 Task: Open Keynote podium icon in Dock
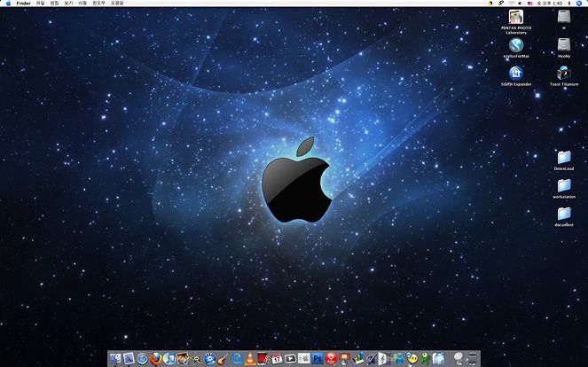(344, 359)
